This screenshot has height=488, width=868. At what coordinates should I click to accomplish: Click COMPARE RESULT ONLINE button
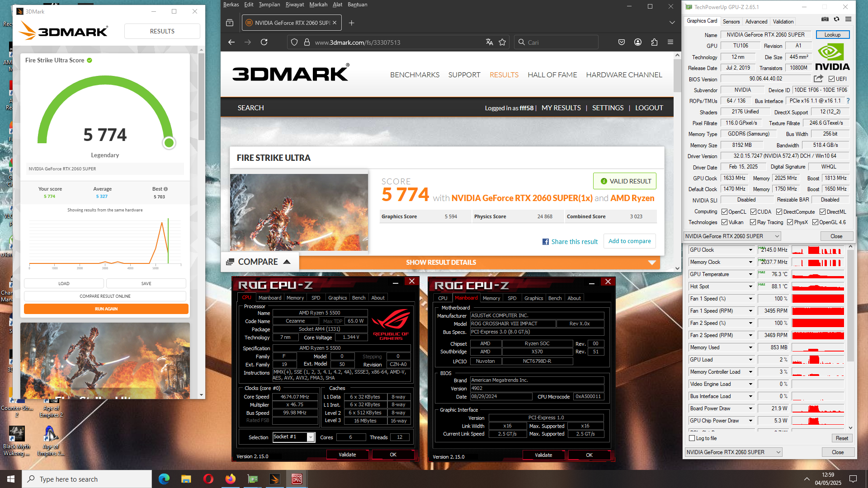click(105, 296)
